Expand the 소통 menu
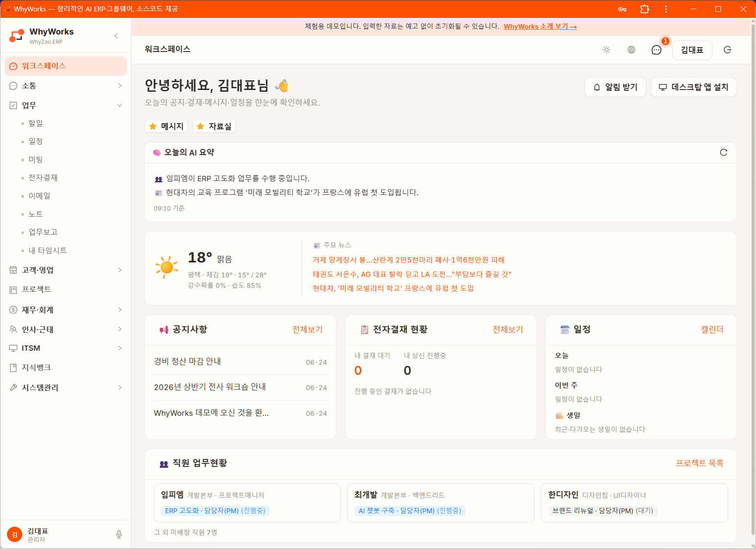The width and height of the screenshot is (756, 549). [66, 86]
